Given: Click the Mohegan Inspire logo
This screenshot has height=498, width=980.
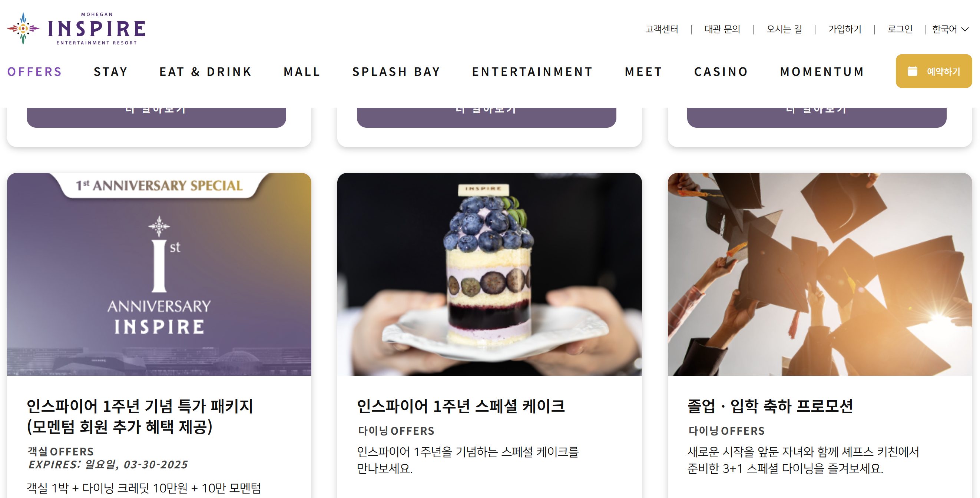Looking at the screenshot, I should click(76, 29).
